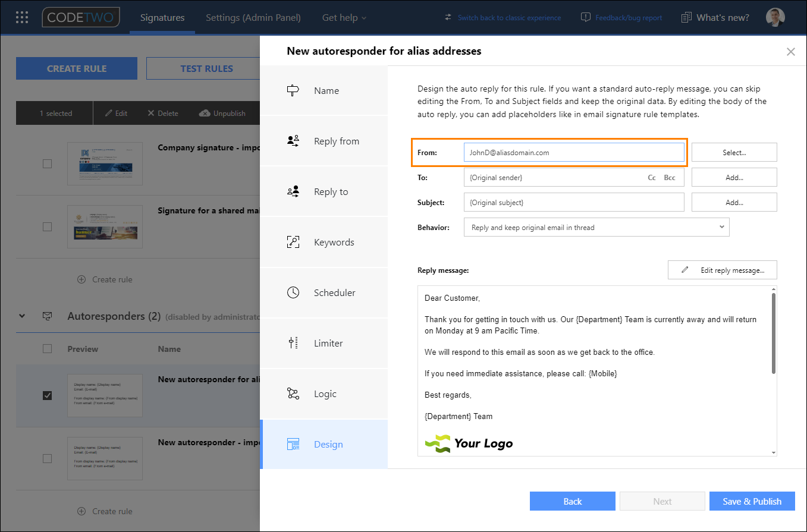Viewport: 807px width, 532px height.
Task: Click the Save & Publish button
Action: tap(752, 501)
